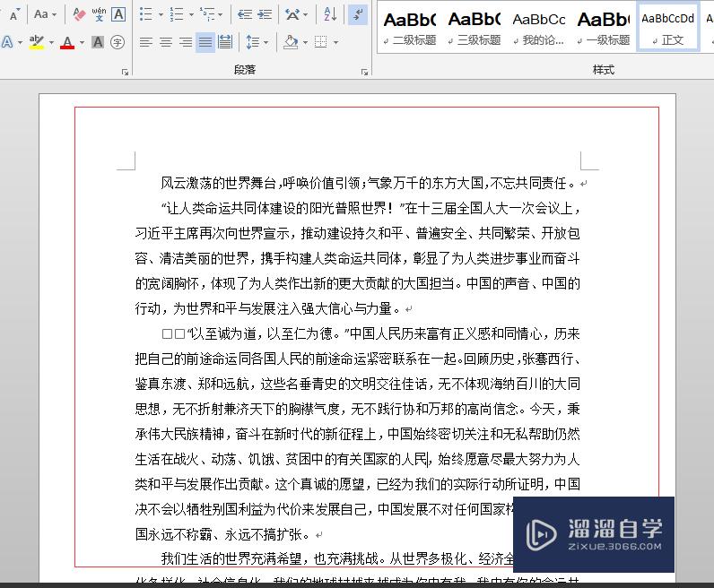Click the Multilevel List icon
The image size is (714, 588).
click(x=207, y=14)
